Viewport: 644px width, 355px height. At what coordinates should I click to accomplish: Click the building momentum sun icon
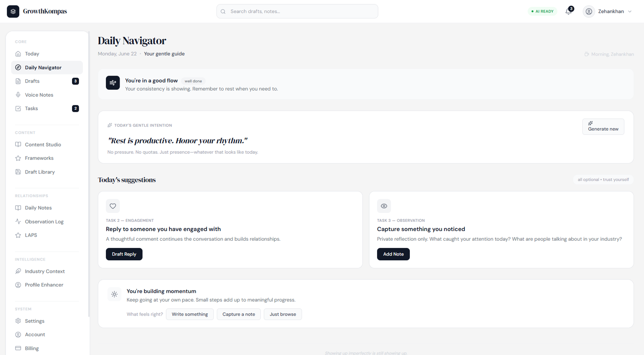pos(114,294)
